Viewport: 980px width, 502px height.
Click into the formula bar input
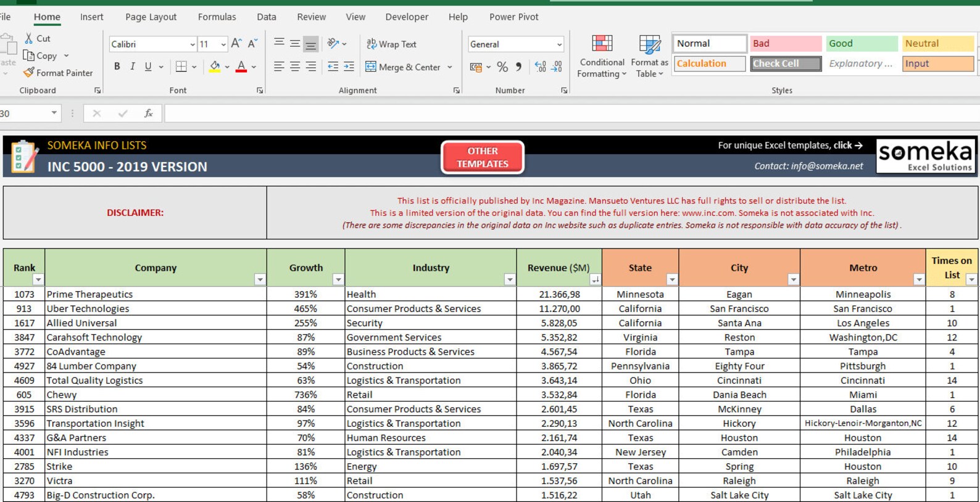pyautogui.click(x=571, y=113)
